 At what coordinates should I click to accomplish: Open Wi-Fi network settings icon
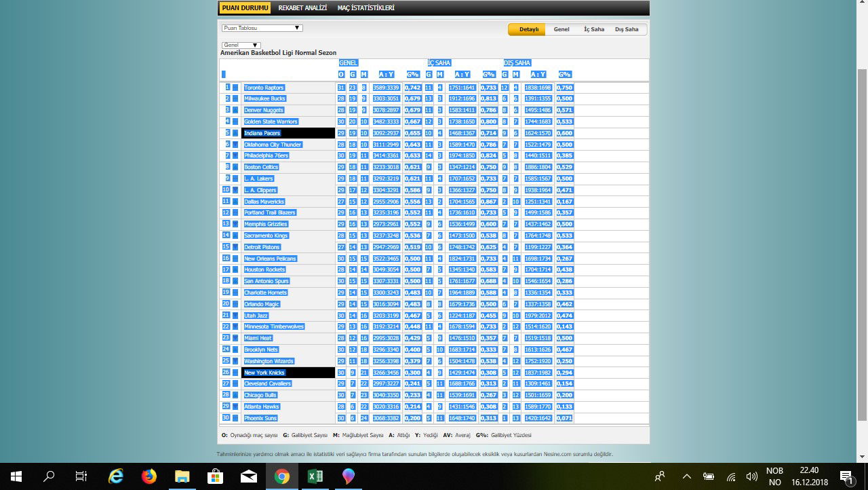[731, 476]
